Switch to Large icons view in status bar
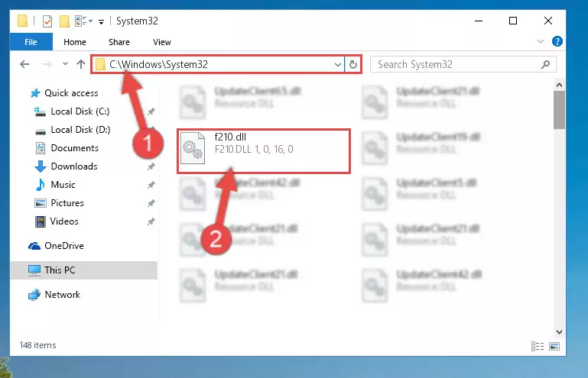 pos(554,346)
